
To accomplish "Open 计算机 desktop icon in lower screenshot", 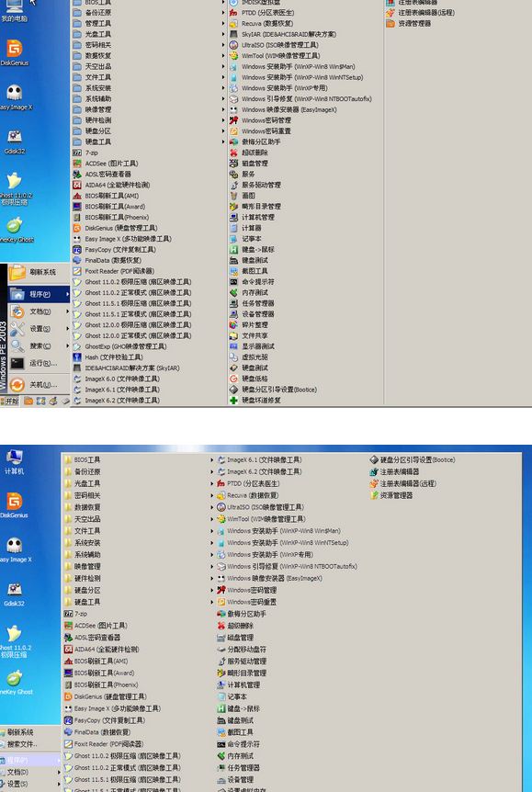I will (14, 461).
